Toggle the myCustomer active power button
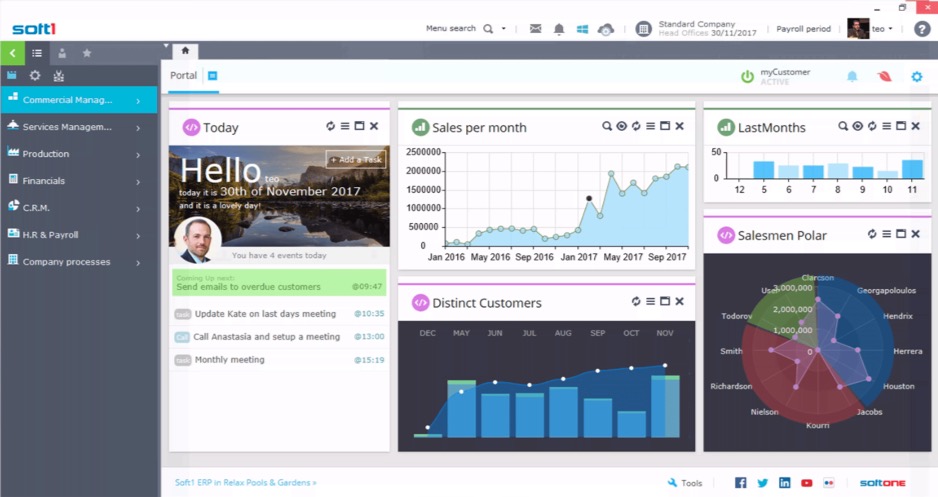Image resolution: width=938 pixels, height=497 pixels. 747,77
